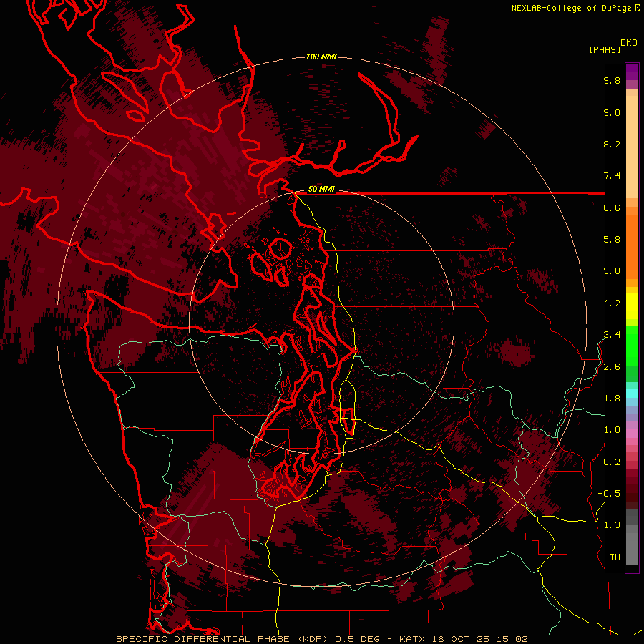Click the 2.6 value on the scale
Screen dimensions: 644x644
pyautogui.click(x=612, y=367)
